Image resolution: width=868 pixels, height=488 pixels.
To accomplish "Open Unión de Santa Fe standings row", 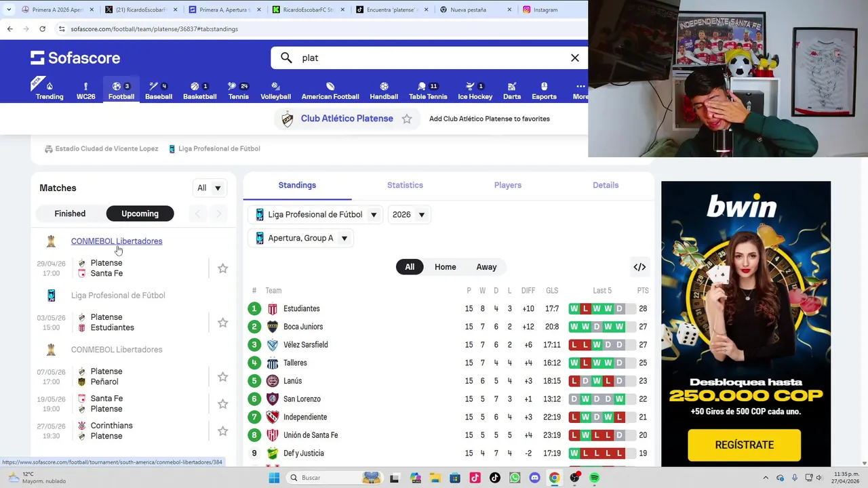I will [449, 435].
